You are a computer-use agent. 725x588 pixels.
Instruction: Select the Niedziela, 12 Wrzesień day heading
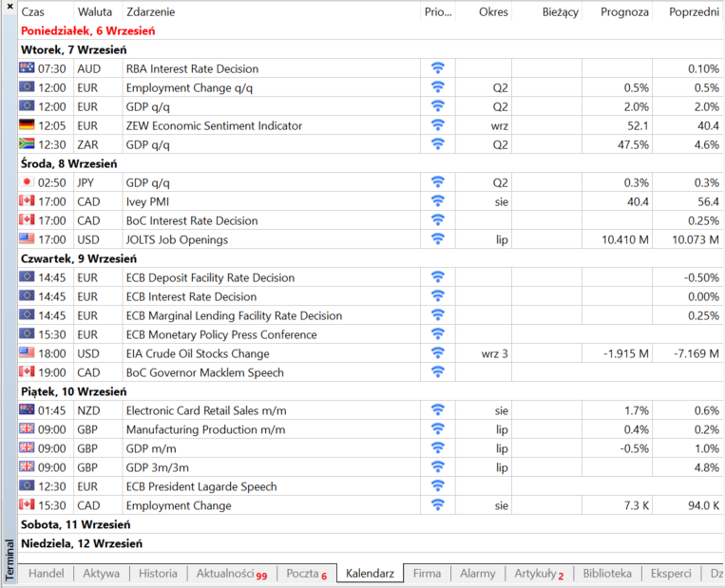click(x=82, y=543)
